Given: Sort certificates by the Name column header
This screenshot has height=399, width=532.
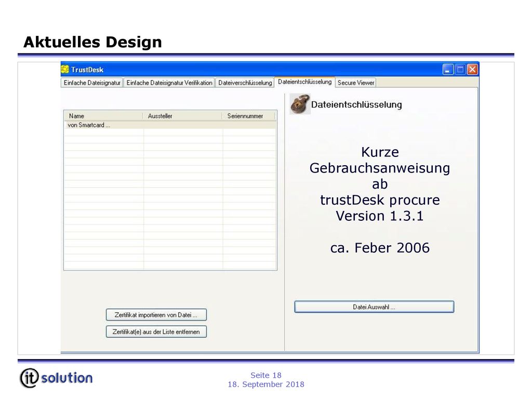Looking at the screenshot, I should pos(103,116).
